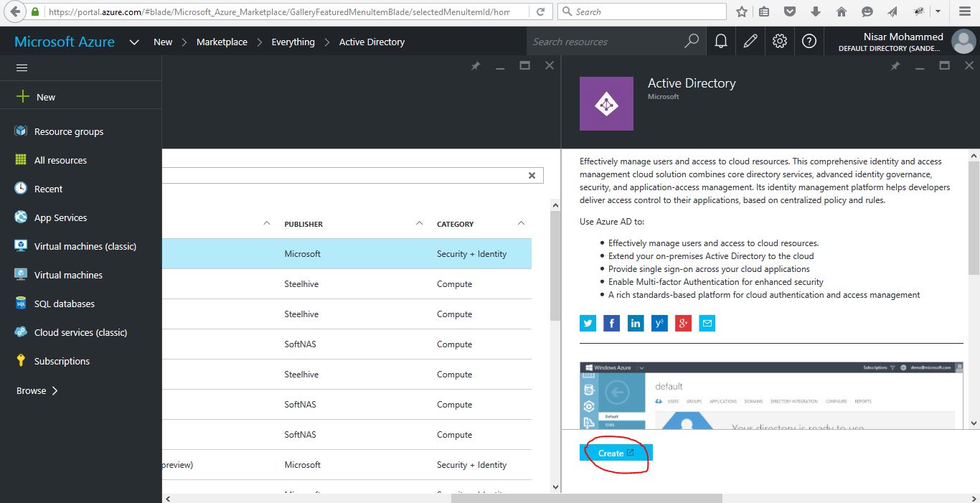Select the first Steelhive Compute row
The width and height of the screenshot is (980, 503).
coord(347,283)
